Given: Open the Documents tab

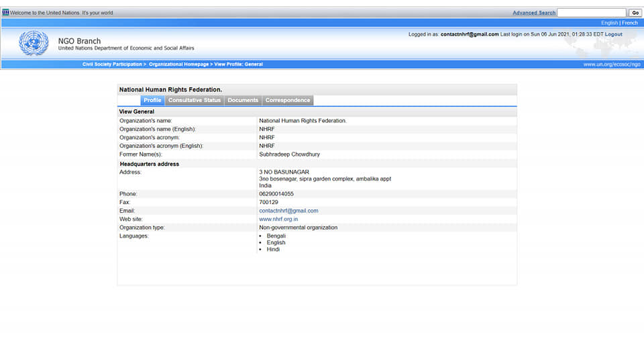Looking at the screenshot, I should point(243,100).
